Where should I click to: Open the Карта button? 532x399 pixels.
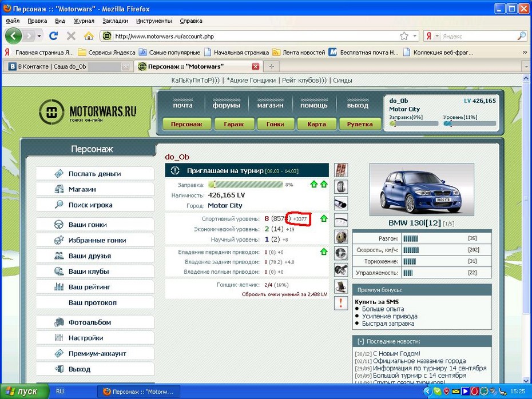[316, 124]
